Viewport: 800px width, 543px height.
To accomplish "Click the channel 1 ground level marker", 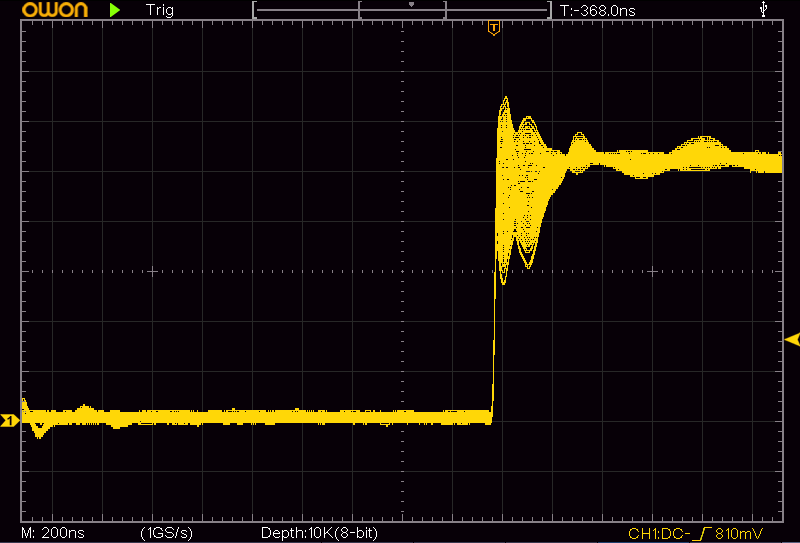I will click(10, 421).
